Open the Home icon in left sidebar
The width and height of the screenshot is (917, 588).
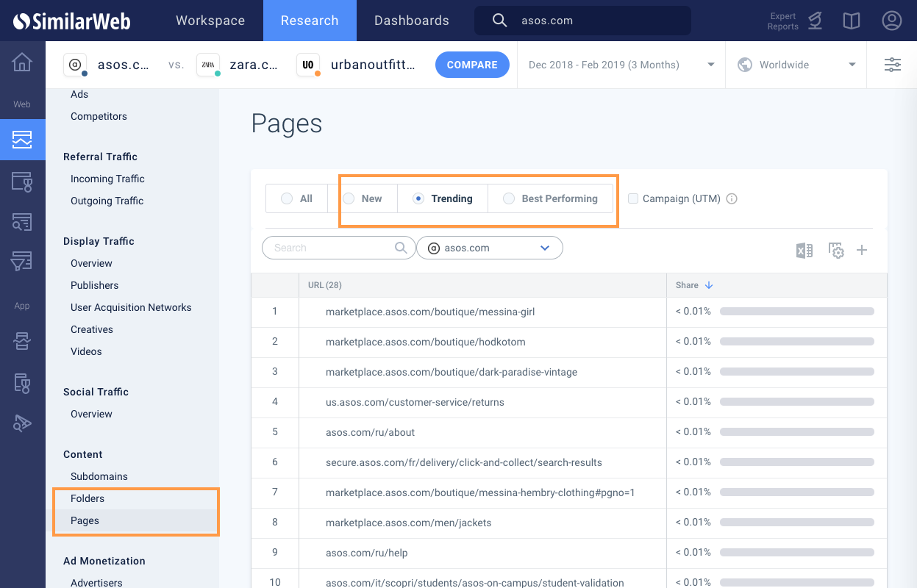22,62
